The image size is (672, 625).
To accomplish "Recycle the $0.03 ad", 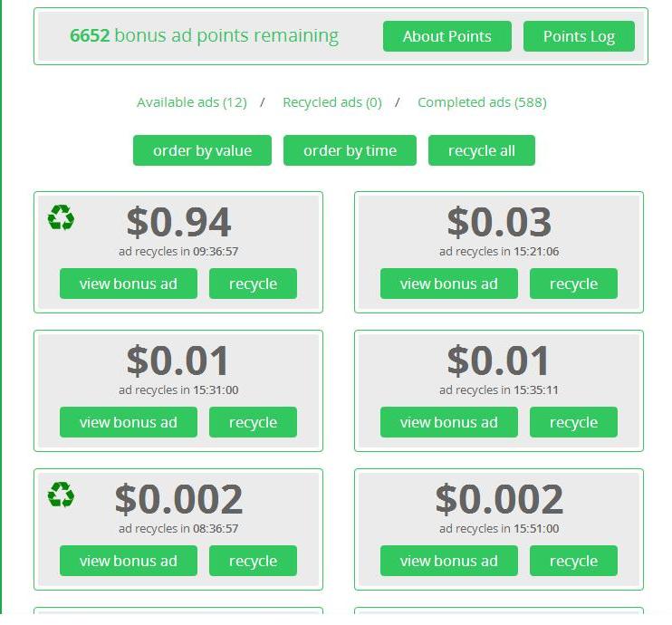I will click(573, 284).
